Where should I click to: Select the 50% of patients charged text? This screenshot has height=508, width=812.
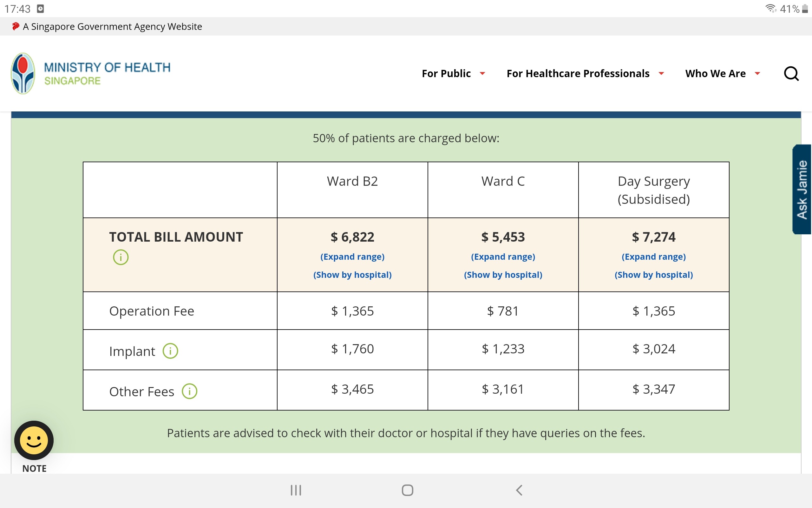(x=406, y=138)
